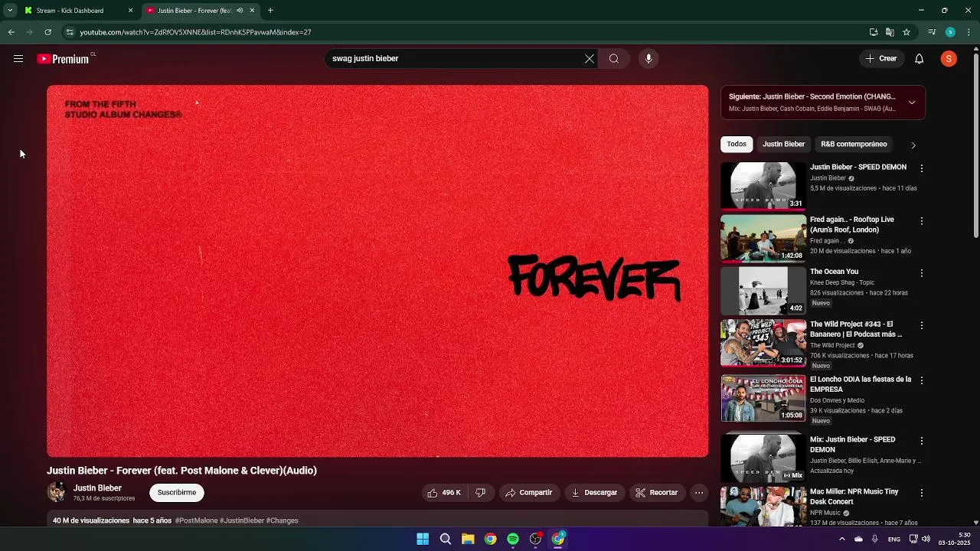Click the Recortar button
This screenshot has height=551, width=980.
657,493
